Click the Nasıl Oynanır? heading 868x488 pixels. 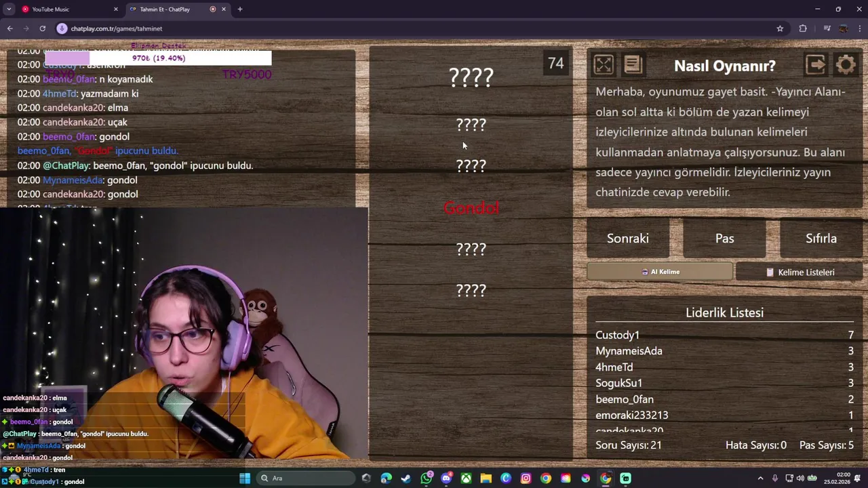[724, 66]
